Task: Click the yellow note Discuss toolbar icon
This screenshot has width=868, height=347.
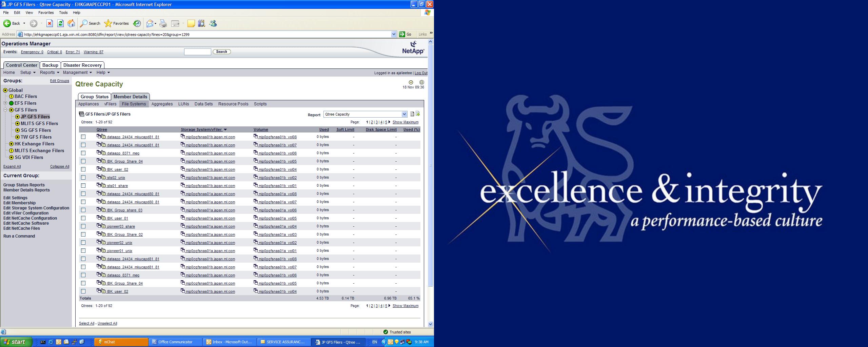Action: point(191,23)
